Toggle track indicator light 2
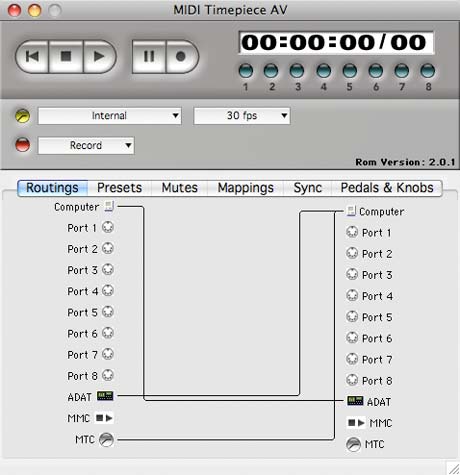This screenshot has width=460, height=475. point(271,71)
